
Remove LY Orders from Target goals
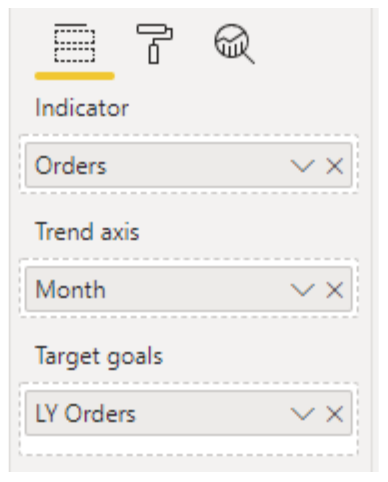[x=334, y=414]
